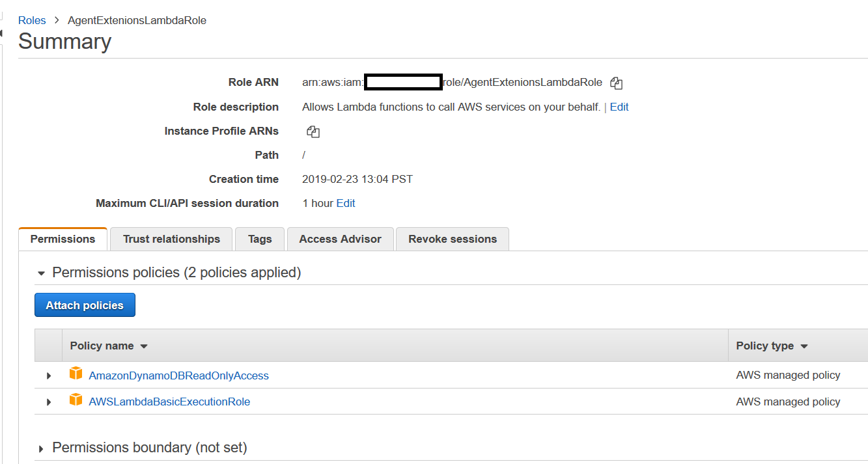Viewport: 868px width, 464px height.
Task: Click the Path label
Action: click(x=267, y=155)
